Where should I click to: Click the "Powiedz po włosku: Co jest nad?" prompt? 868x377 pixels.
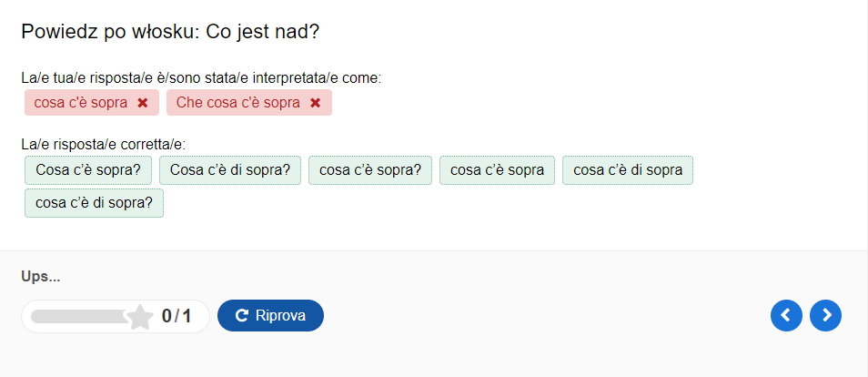click(170, 32)
